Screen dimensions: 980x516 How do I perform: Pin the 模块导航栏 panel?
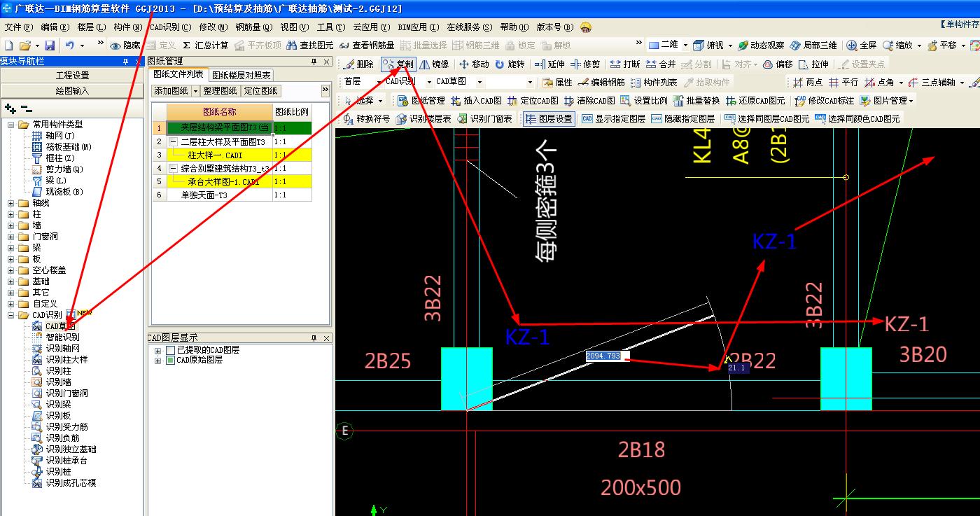(x=126, y=62)
